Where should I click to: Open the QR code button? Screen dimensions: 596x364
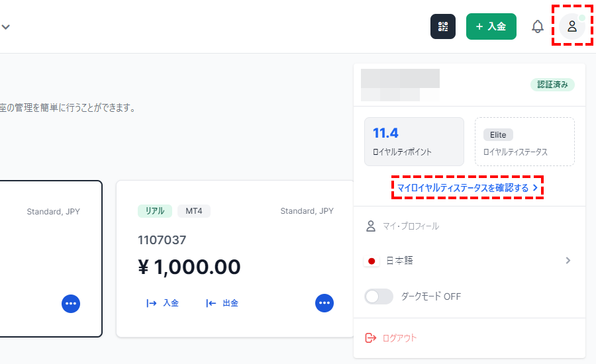[443, 26]
